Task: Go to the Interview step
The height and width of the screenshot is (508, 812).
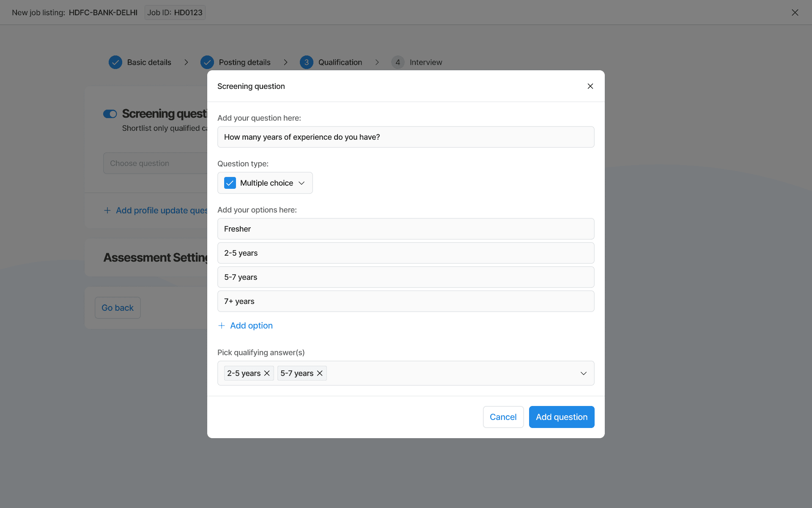Action: pyautogui.click(x=425, y=62)
